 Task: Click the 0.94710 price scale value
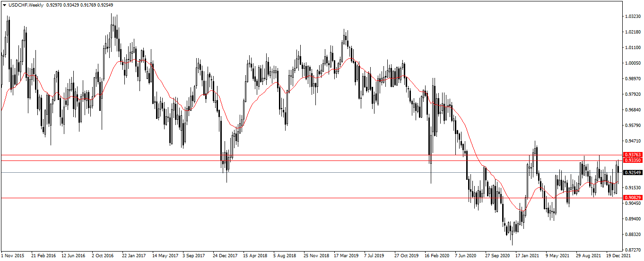[x=633, y=141]
